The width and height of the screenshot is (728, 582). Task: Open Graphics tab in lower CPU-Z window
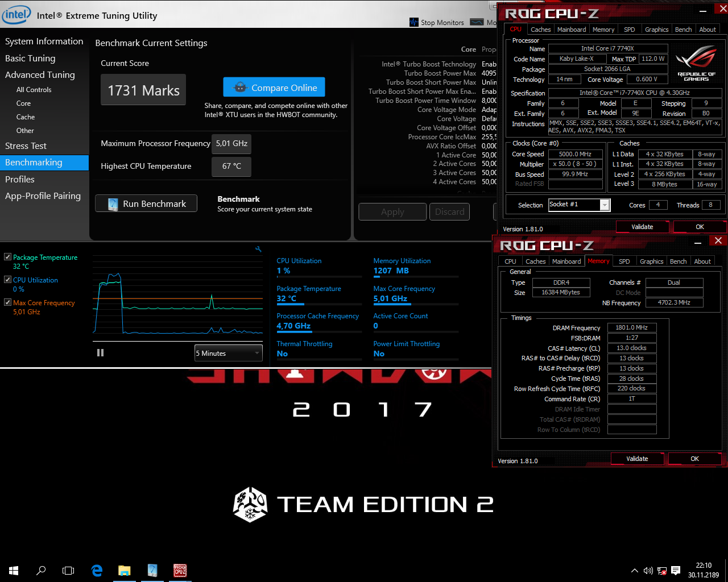(x=651, y=261)
